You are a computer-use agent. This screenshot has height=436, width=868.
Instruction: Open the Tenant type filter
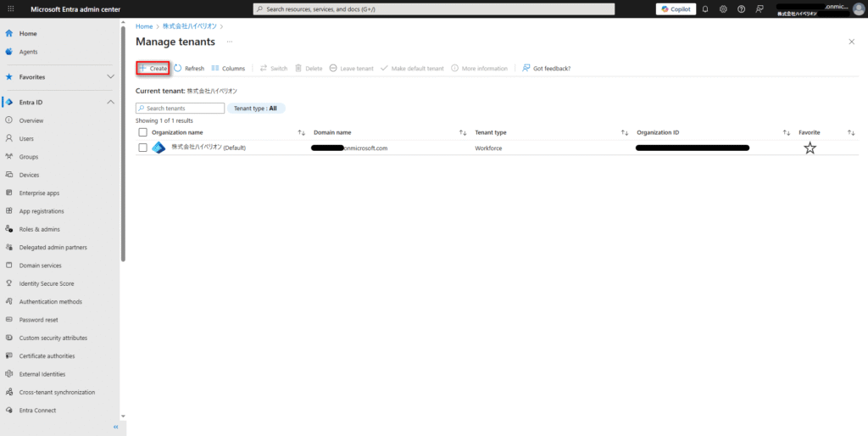click(x=255, y=109)
